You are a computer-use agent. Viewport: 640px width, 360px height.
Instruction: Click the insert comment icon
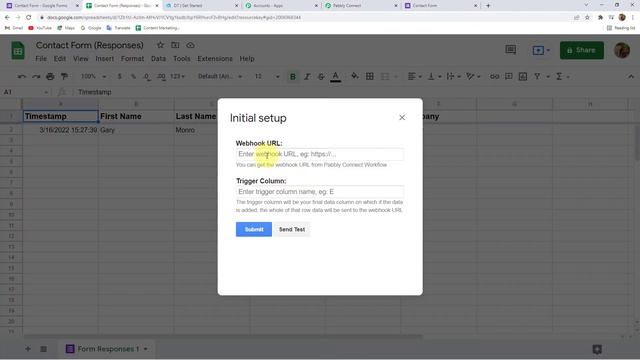point(509,76)
